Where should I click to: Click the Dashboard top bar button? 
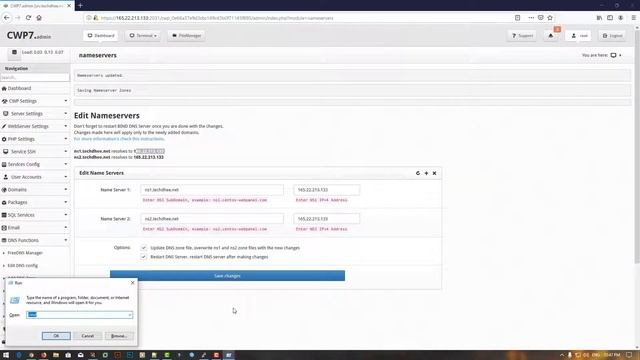(101, 36)
